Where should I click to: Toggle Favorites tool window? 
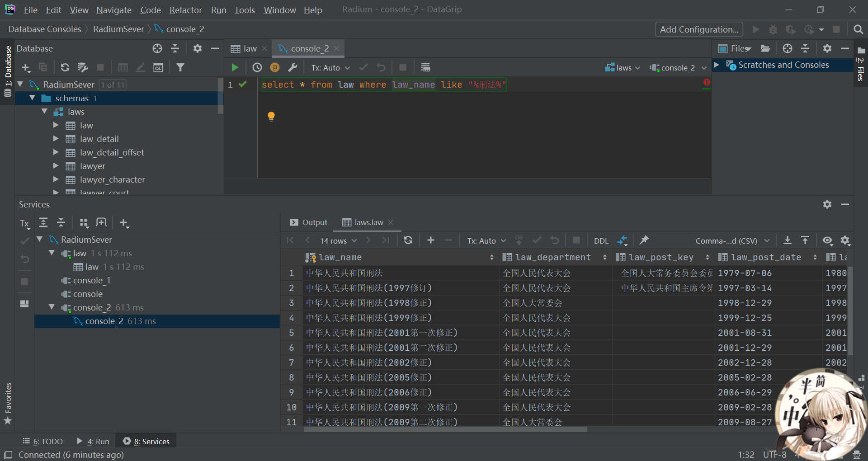[x=8, y=403]
